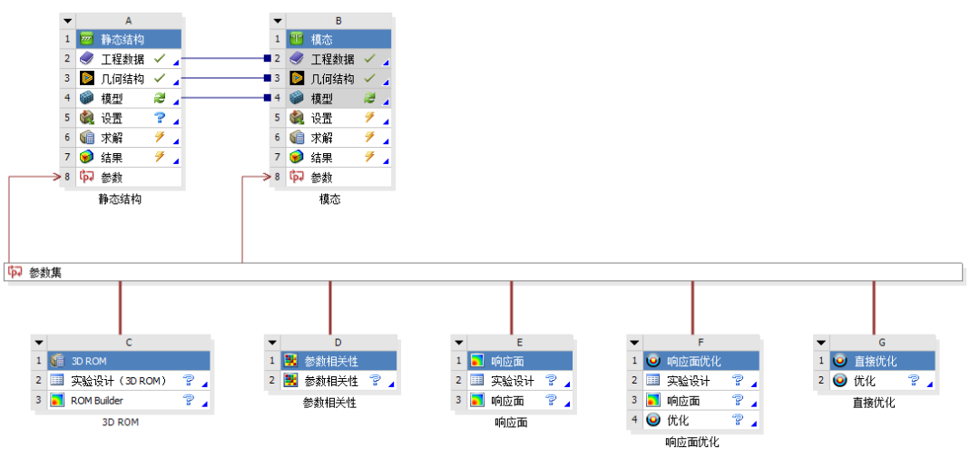This screenshot has height=457, width=980.
Task: Click column letter F header
Action: pyautogui.click(x=701, y=342)
